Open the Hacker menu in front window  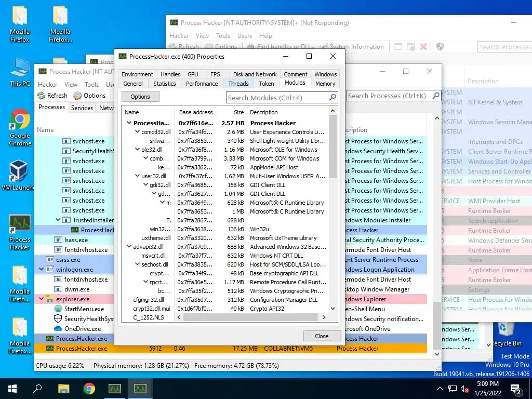coord(47,85)
